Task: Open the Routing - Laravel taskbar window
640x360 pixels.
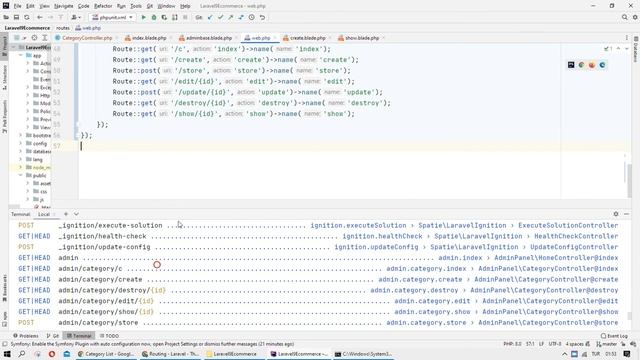Action: [171, 354]
